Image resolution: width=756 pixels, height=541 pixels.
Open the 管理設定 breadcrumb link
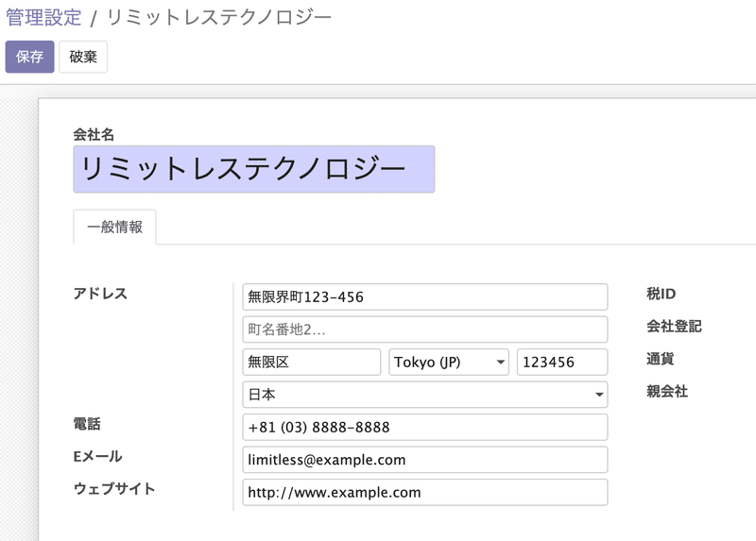point(43,17)
